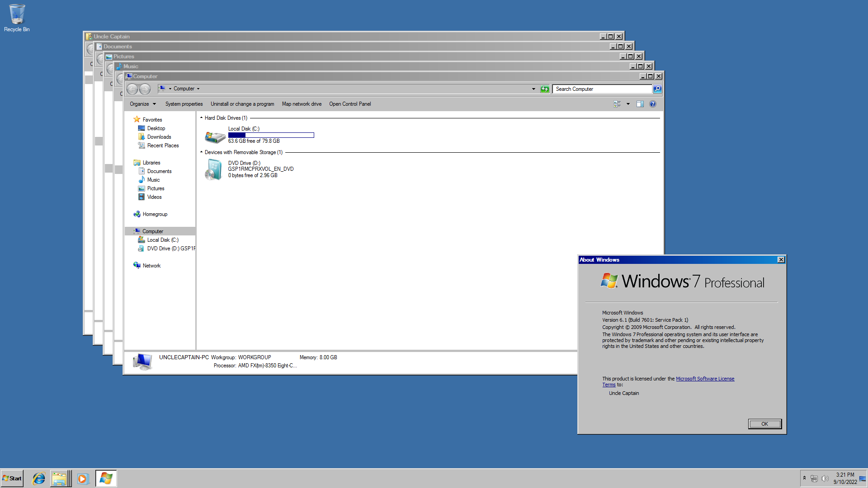Click the speaker icon in system tray

coord(825,478)
